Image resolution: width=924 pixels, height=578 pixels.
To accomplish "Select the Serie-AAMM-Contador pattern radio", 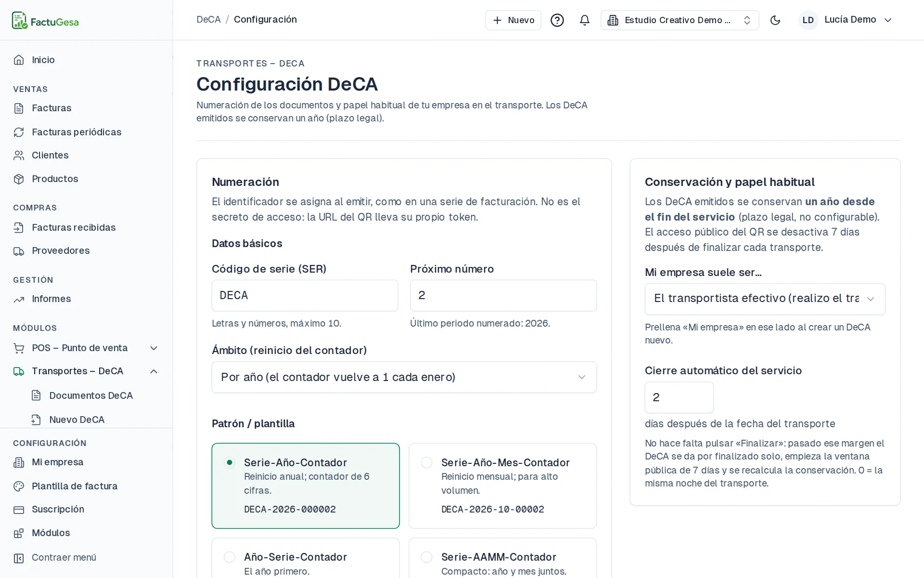I will [x=426, y=557].
